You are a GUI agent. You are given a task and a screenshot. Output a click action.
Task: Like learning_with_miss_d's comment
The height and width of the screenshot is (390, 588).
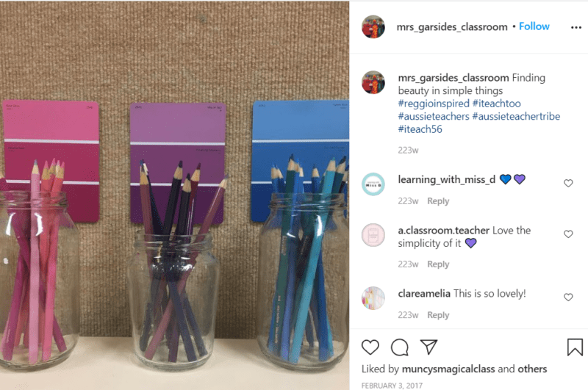pyautogui.click(x=568, y=183)
